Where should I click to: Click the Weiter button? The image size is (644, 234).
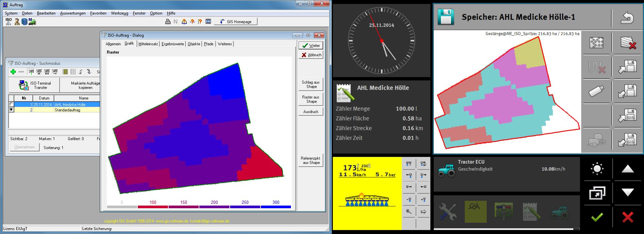[311, 46]
